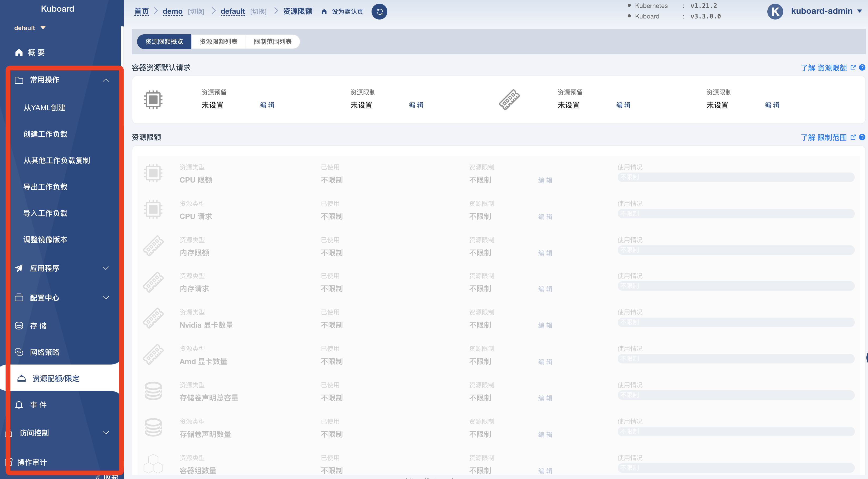The height and width of the screenshot is (479, 868).
Task: Switch to the 资源限额概览 tab
Action: [x=164, y=41]
